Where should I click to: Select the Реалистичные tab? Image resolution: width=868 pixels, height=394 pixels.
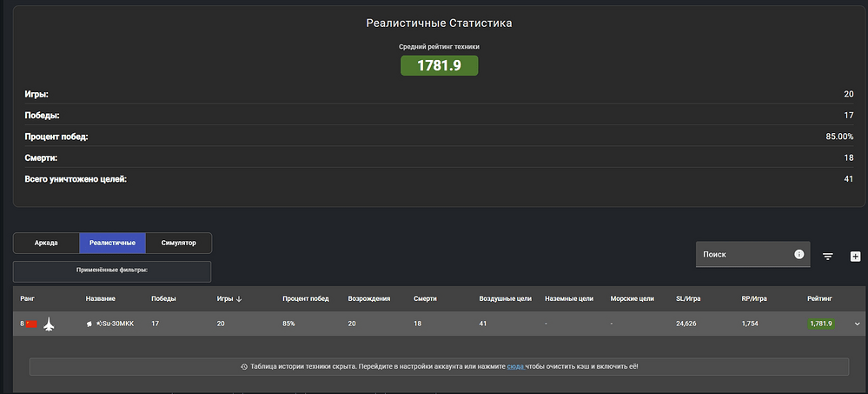click(112, 243)
